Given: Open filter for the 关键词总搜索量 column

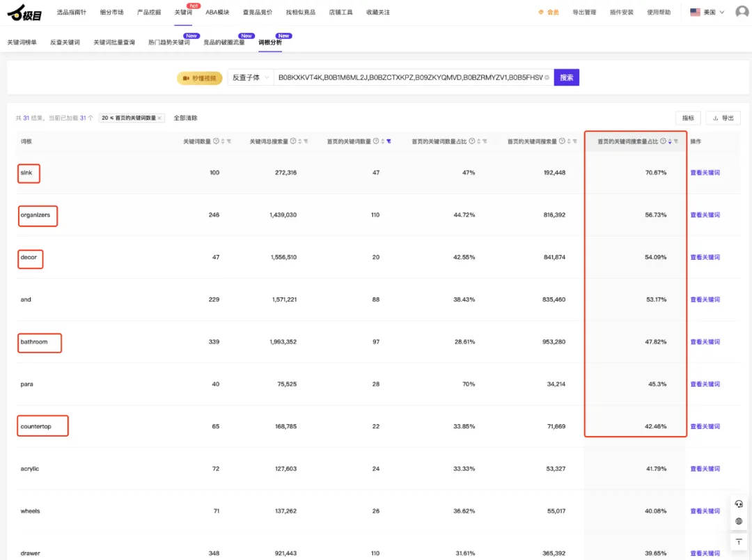Looking at the screenshot, I should pos(306,141).
